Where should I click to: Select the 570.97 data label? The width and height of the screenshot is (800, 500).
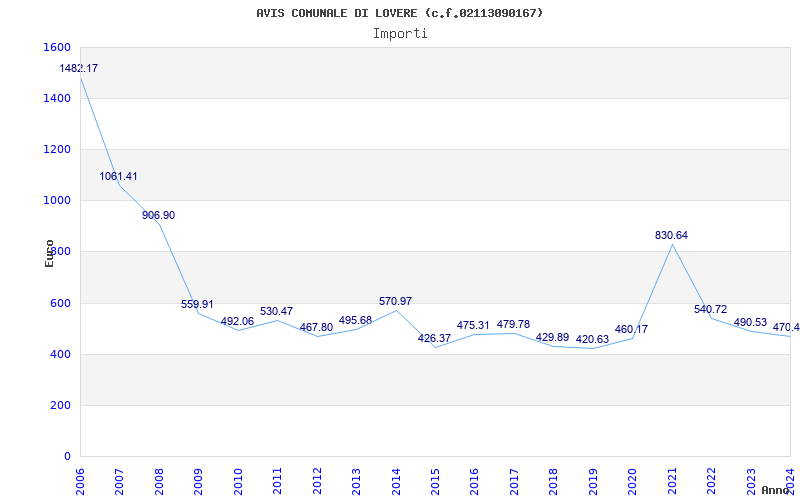coord(395,301)
